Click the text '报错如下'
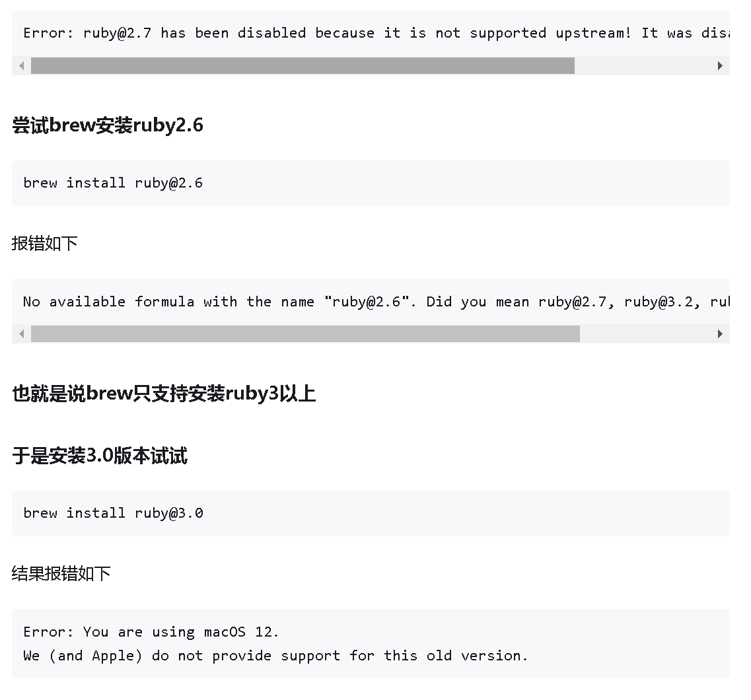 (x=44, y=244)
